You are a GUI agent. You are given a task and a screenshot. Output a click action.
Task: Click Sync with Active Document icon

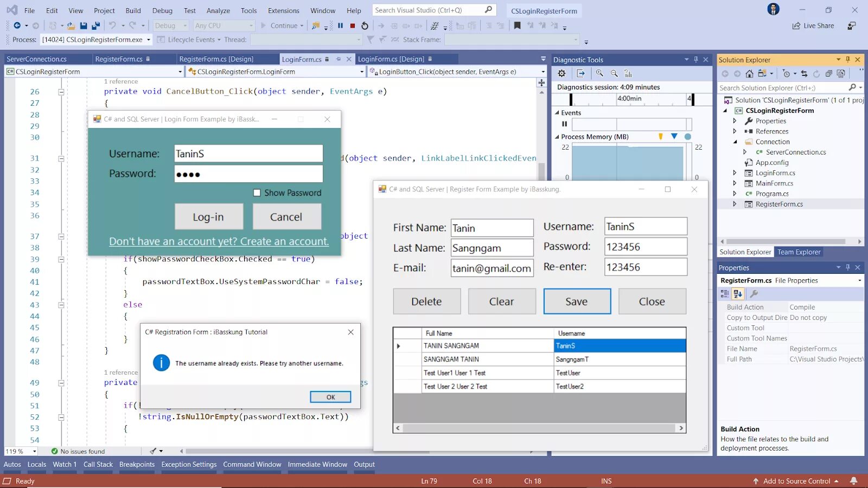click(x=804, y=74)
